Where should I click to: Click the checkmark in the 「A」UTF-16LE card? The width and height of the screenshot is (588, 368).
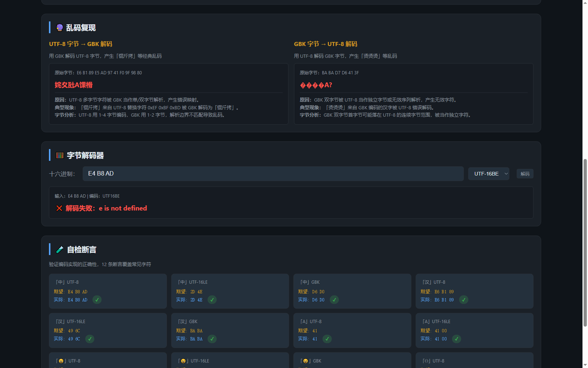tap(456, 339)
